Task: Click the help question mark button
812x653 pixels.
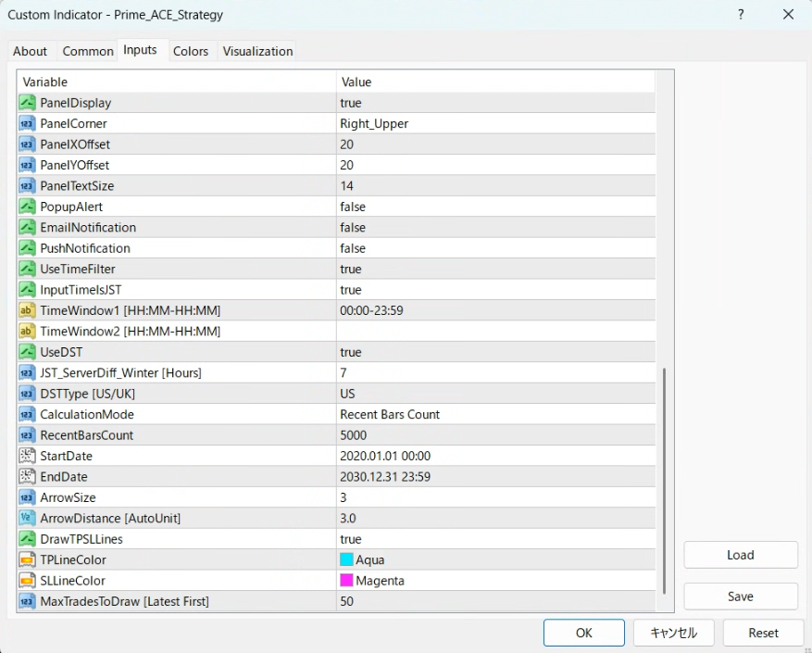Action: pyautogui.click(x=741, y=15)
